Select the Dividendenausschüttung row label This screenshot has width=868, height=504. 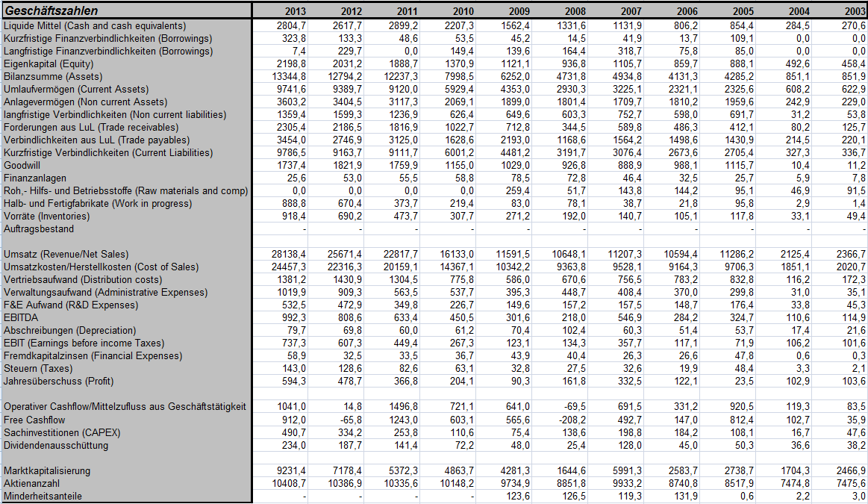(x=56, y=446)
